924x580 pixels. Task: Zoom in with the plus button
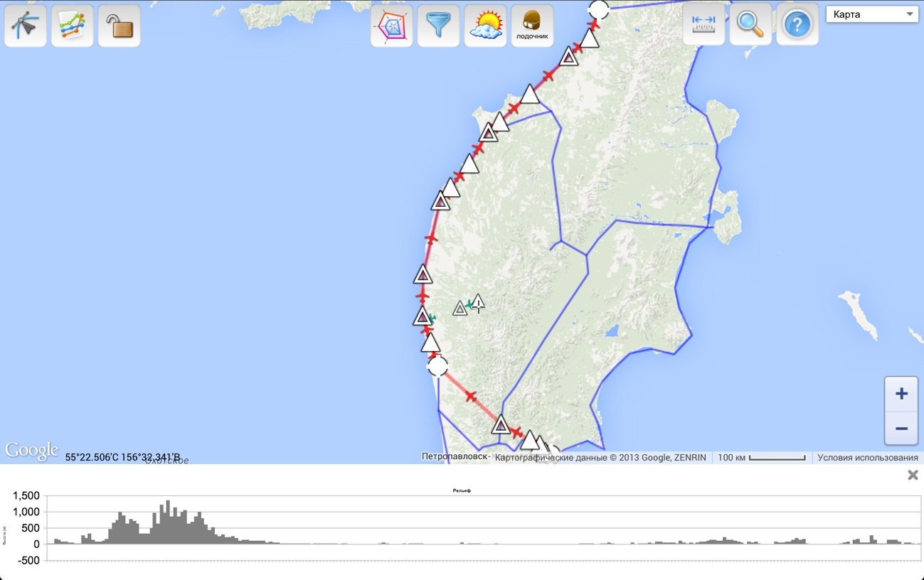901,394
